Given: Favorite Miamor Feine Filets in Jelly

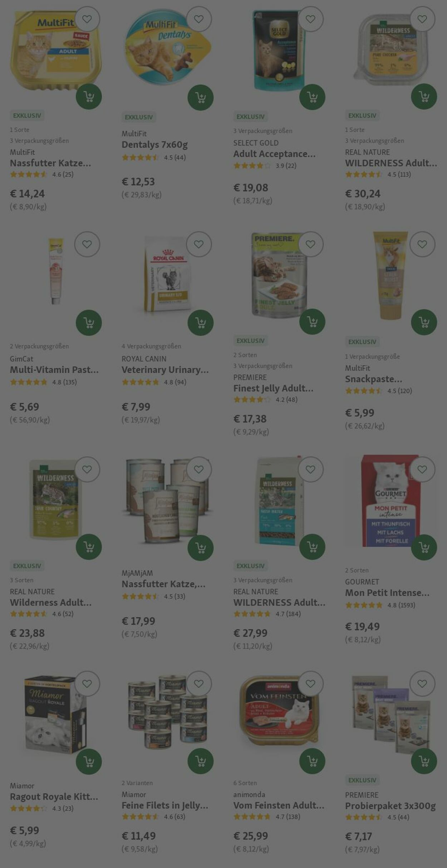Looking at the screenshot, I should point(199,683).
